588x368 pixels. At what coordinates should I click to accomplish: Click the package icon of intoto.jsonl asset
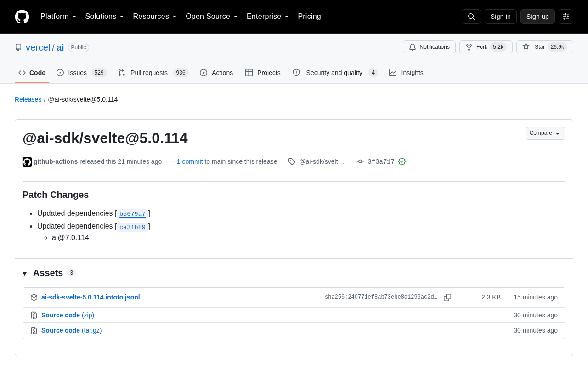tap(34, 298)
